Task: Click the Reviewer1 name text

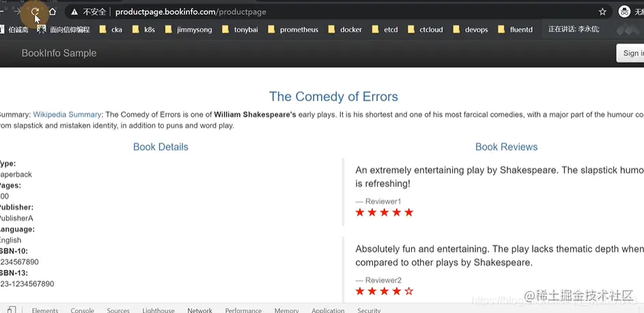Action: point(383,202)
